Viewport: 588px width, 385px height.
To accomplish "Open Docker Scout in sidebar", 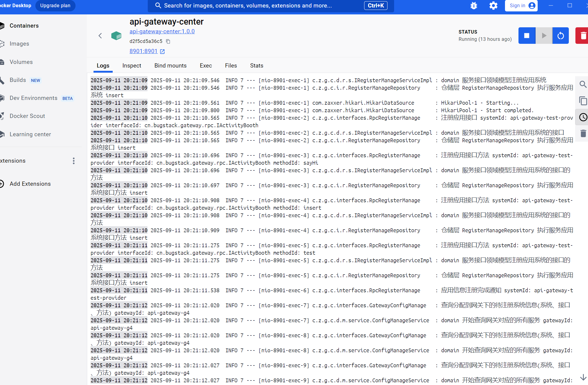I will [x=27, y=116].
